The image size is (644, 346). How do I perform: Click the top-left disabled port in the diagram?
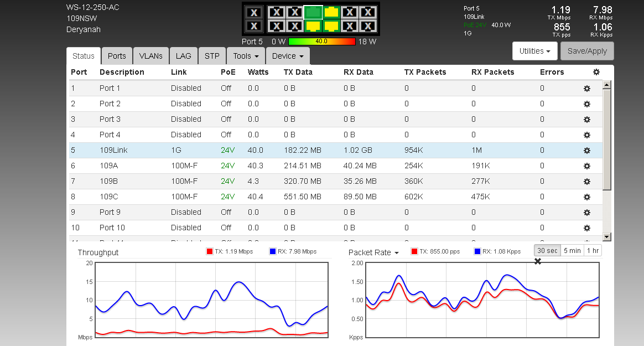pyautogui.click(x=254, y=12)
